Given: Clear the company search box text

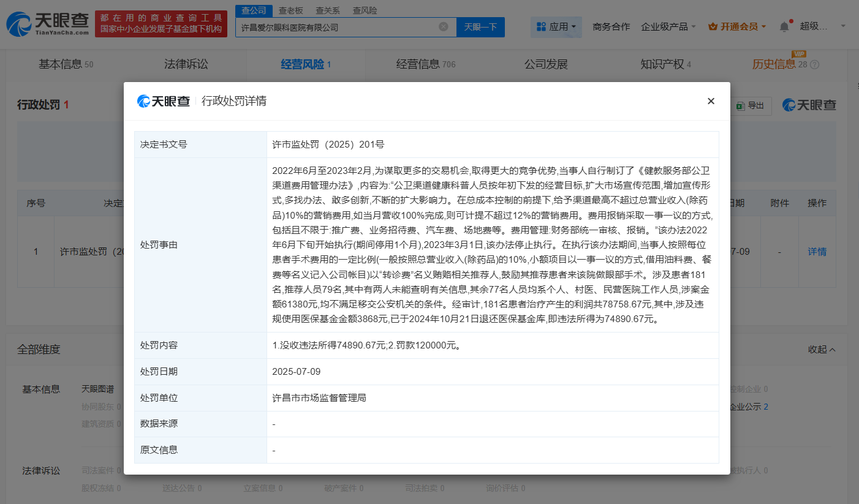Looking at the screenshot, I should point(444,27).
